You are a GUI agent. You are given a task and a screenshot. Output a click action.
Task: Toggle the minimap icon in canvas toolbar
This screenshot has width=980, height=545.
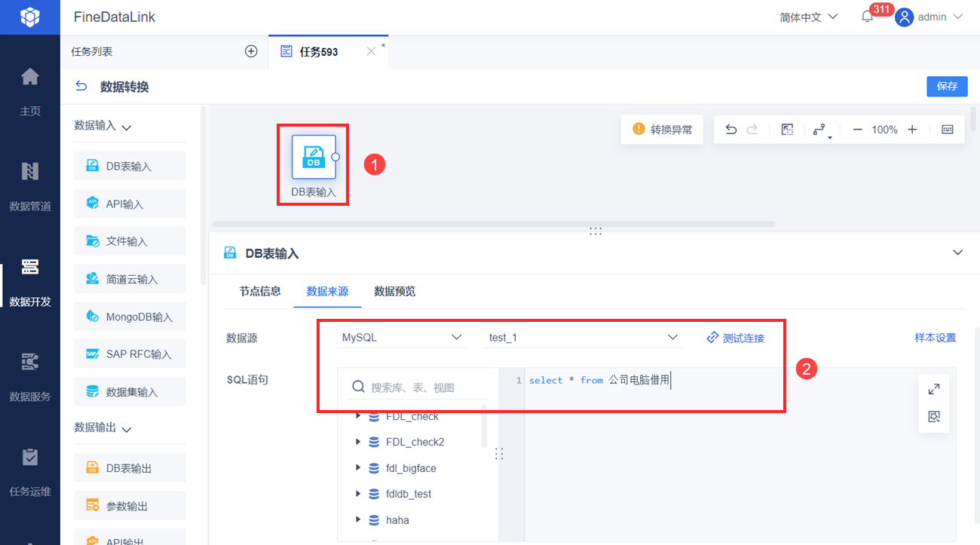[948, 130]
